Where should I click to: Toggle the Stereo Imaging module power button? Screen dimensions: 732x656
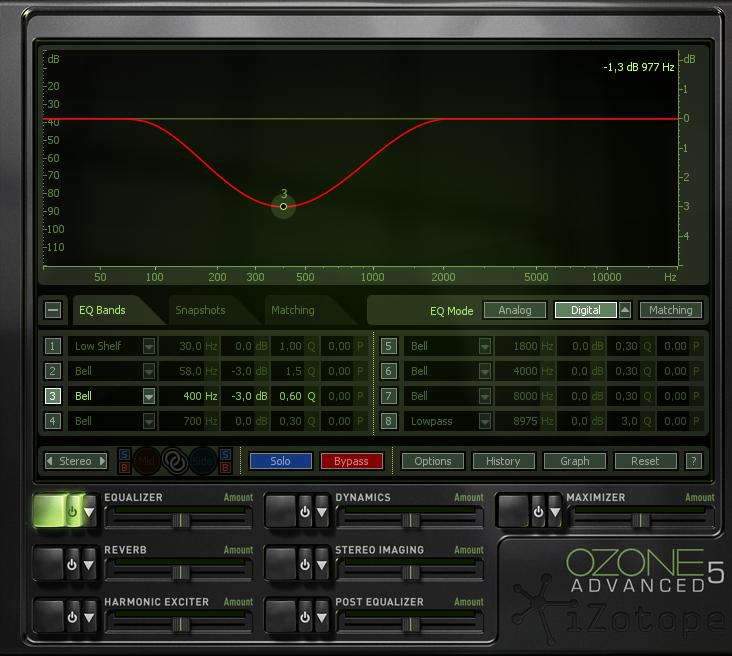(305, 565)
